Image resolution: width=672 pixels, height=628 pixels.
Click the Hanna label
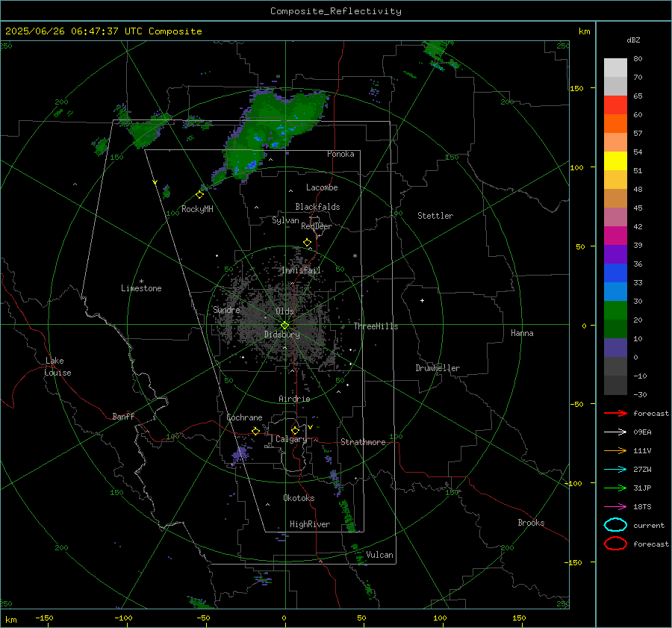pyautogui.click(x=522, y=333)
